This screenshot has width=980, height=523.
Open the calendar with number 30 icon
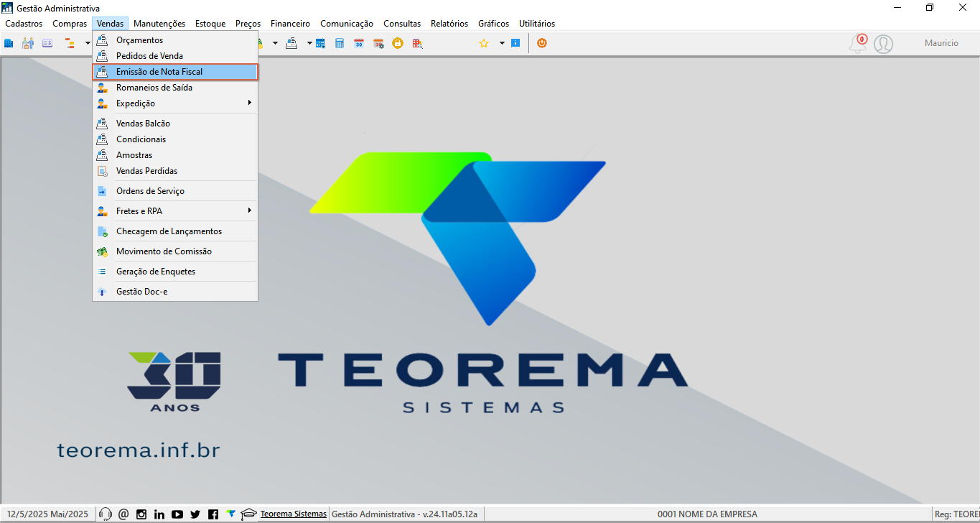click(x=359, y=43)
